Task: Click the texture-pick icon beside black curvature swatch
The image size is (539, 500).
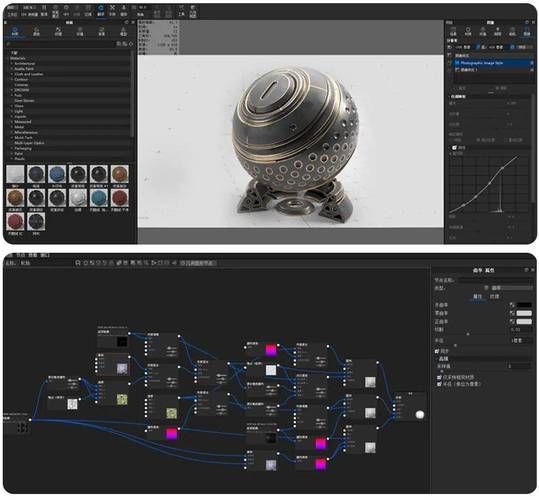Action: point(512,305)
